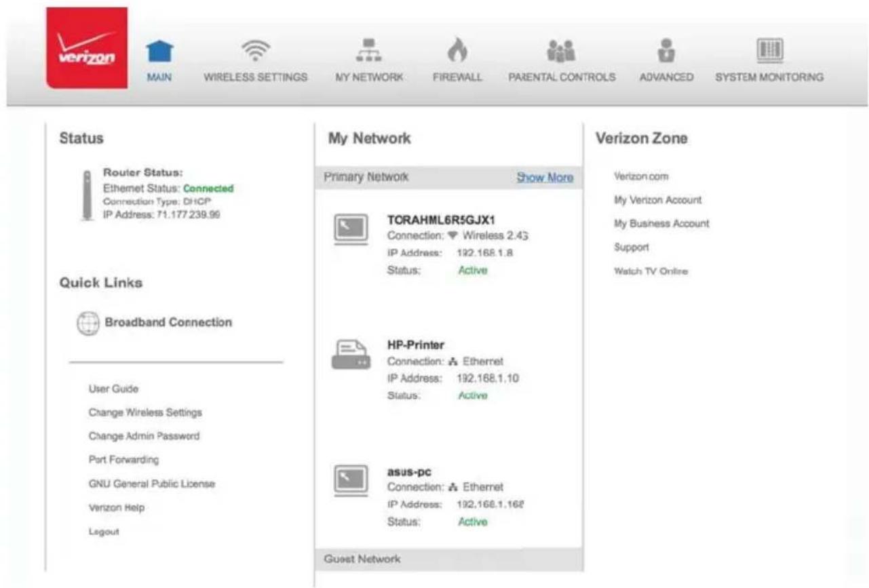
Task: Select the Parental Controls people icon
Action: (x=562, y=50)
